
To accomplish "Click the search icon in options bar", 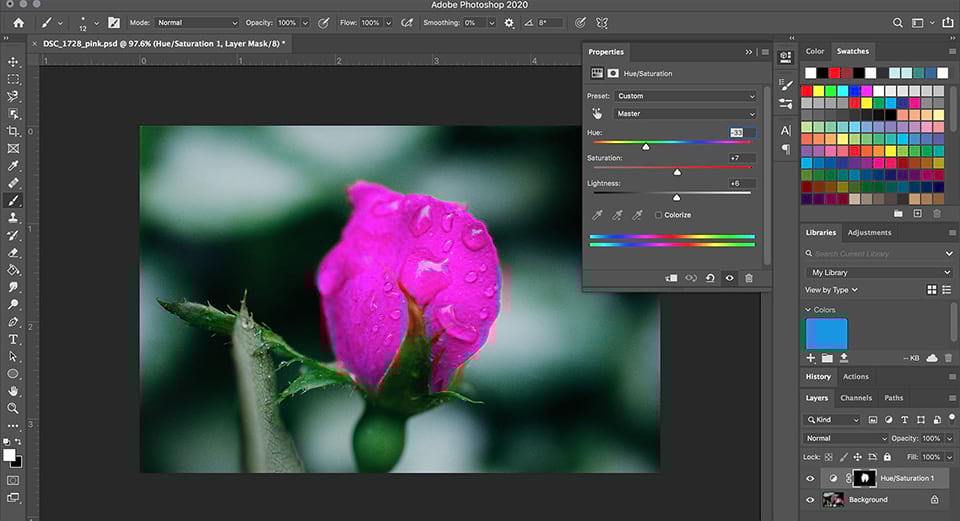I will 898,23.
